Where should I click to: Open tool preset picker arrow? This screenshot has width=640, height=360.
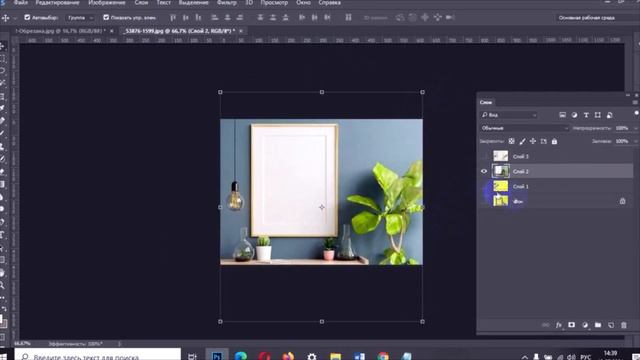[x=15, y=18]
